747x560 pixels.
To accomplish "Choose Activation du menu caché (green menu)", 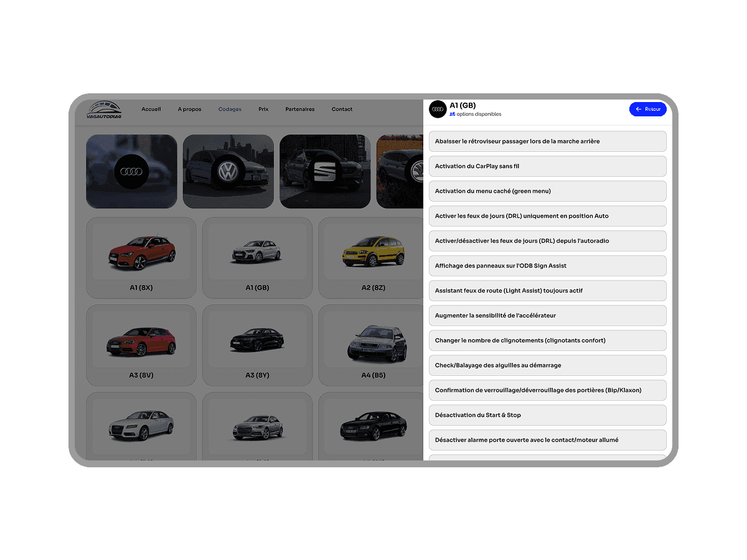I will pyautogui.click(x=548, y=191).
